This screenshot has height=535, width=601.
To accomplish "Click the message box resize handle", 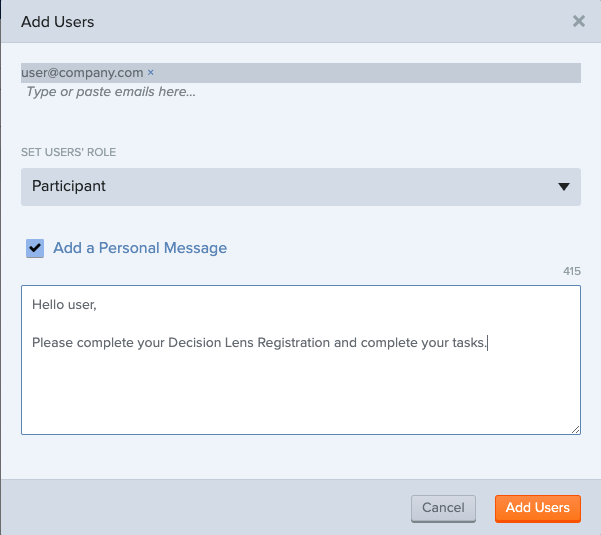I will coord(575,429).
